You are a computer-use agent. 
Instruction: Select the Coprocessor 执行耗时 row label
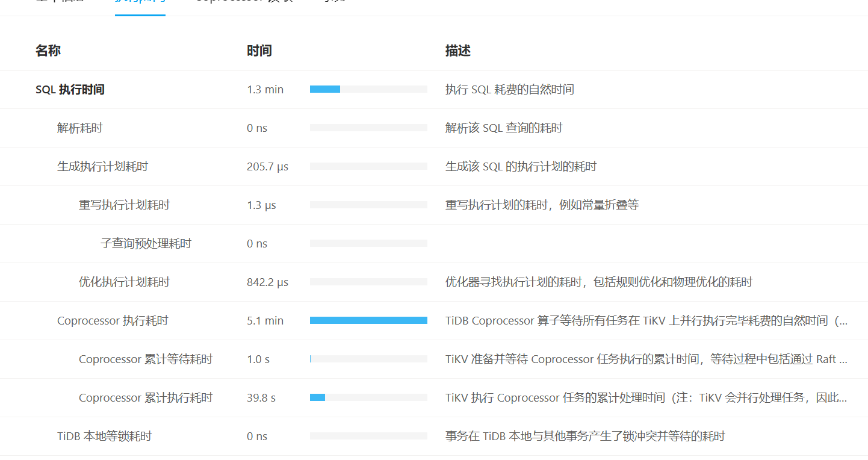click(113, 321)
